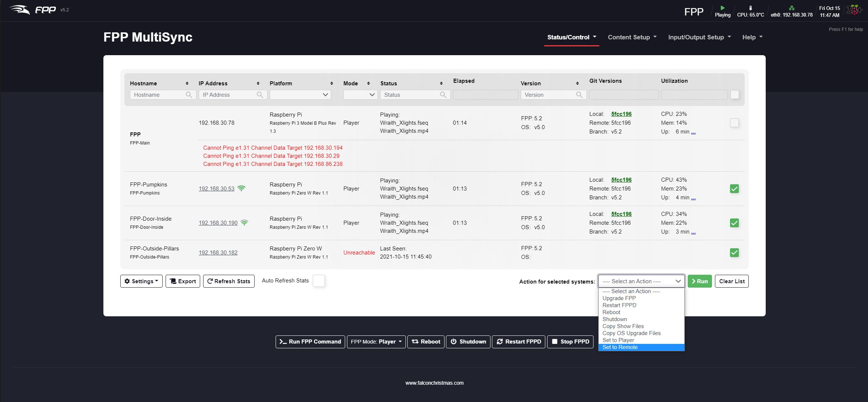868x402 pixels.
Task: Open the Content Setup menu
Action: [x=632, y=37]
